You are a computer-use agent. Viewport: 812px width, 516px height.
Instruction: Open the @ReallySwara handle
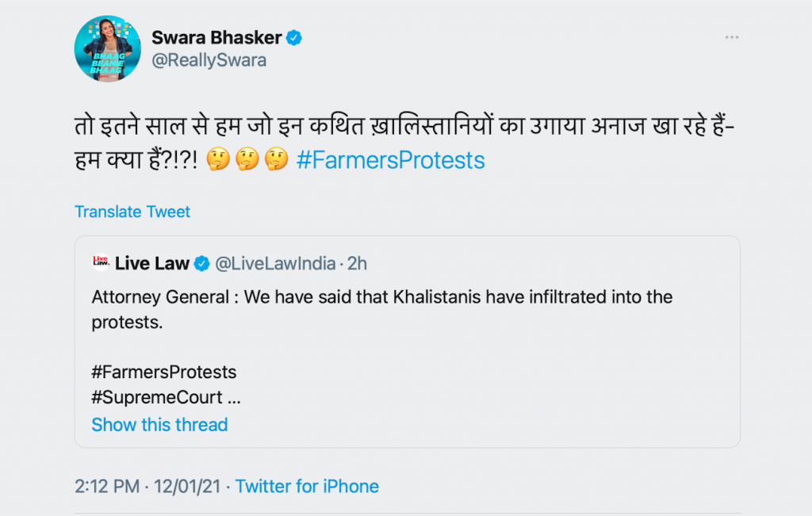pos(209,60)
